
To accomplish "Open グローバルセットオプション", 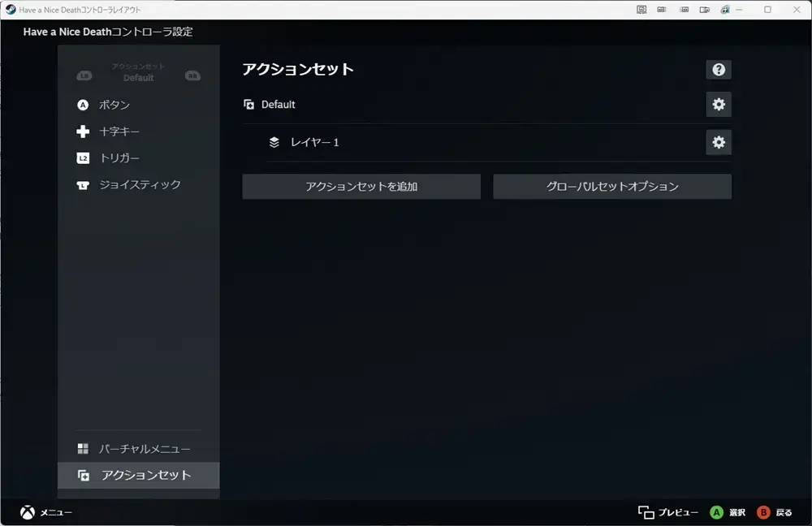I will point(612,187).
